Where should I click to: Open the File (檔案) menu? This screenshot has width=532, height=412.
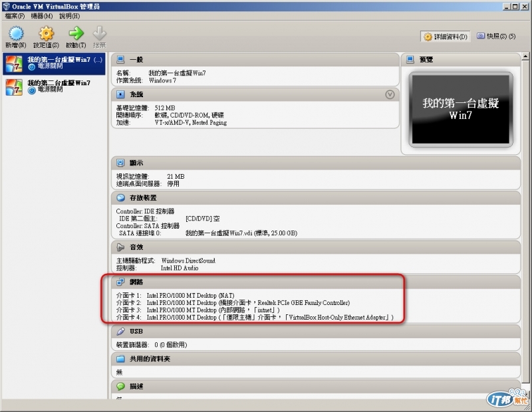click(x=15, y=16)
